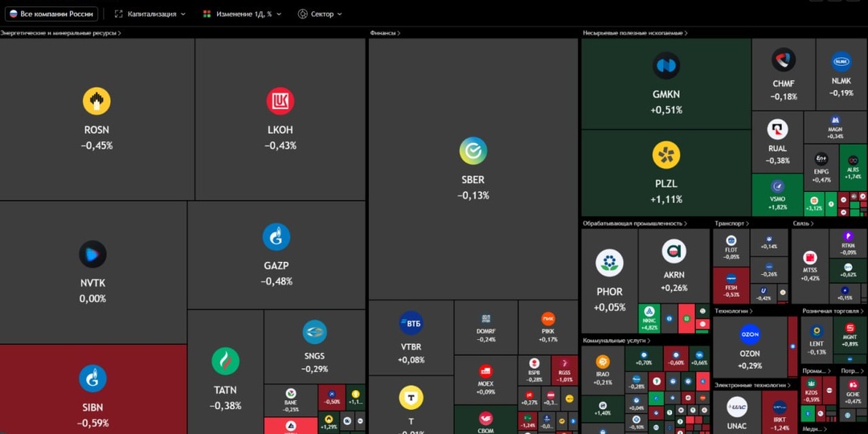Open the Сектор grouping dropdown
This screenshot has height=434, width=868.
pyautogui.click(x=320, y=14)
